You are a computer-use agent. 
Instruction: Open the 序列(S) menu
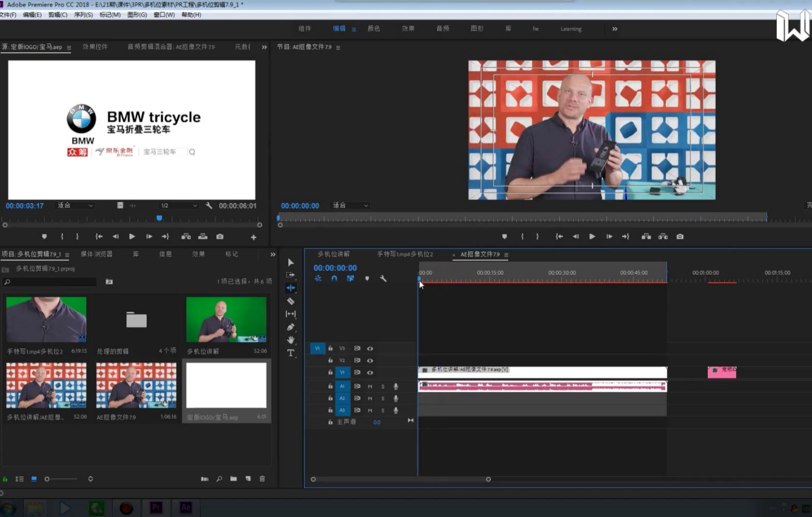[x=83, y=14]
